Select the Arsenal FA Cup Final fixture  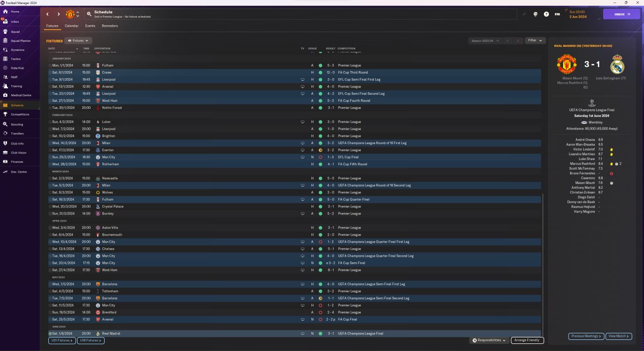coord(295,319)
